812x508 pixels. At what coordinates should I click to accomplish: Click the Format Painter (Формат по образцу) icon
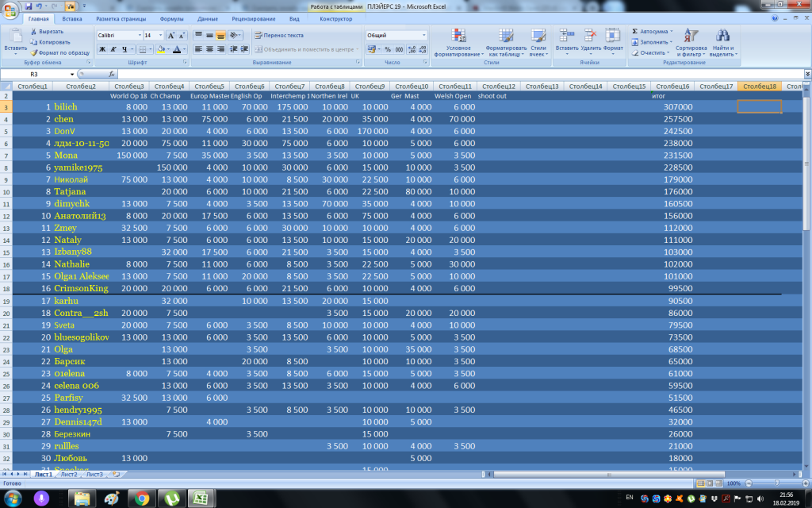point(34,52)
